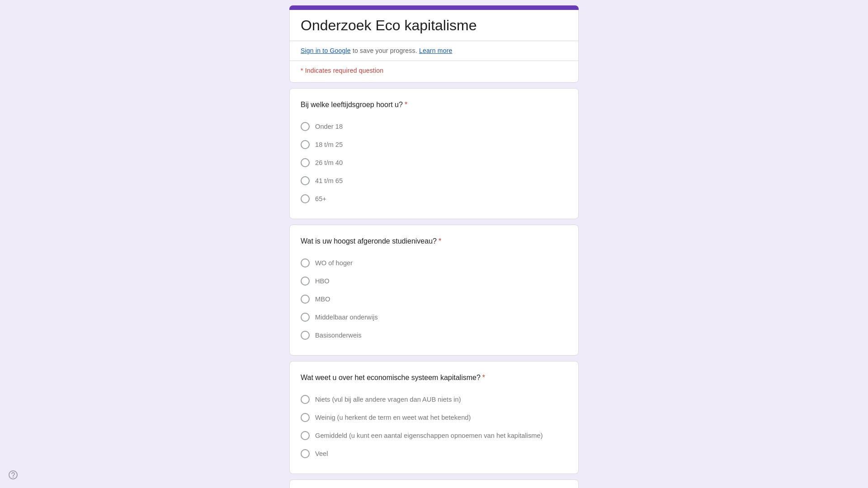
Task: Open the Sign in to Google link
Action: tap(325, 51)
